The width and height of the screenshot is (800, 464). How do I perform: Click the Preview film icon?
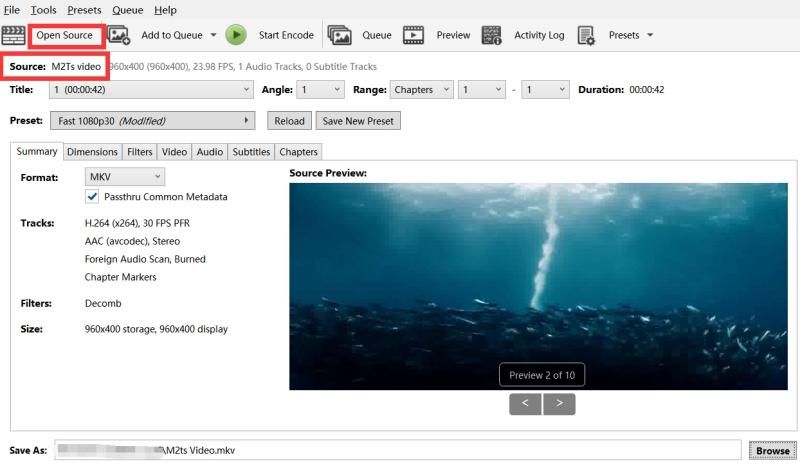pos(413,35)
